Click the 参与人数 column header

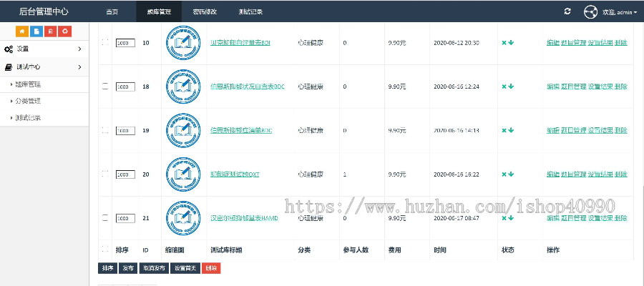coord(356,250)
